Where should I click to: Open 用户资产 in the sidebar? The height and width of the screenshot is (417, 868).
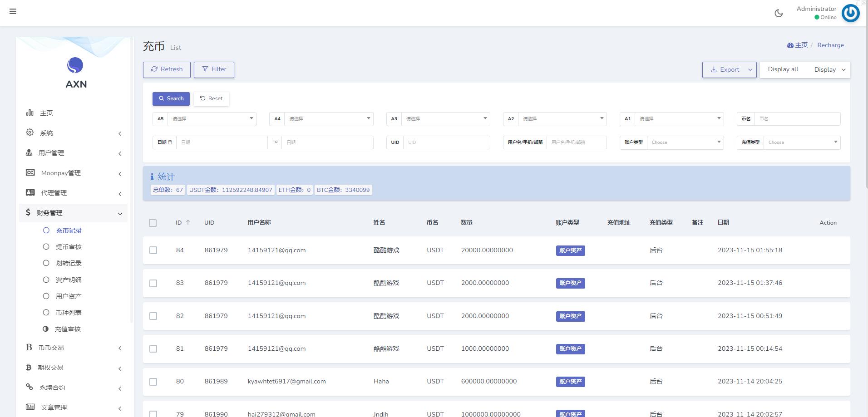(x=69, y=296)
